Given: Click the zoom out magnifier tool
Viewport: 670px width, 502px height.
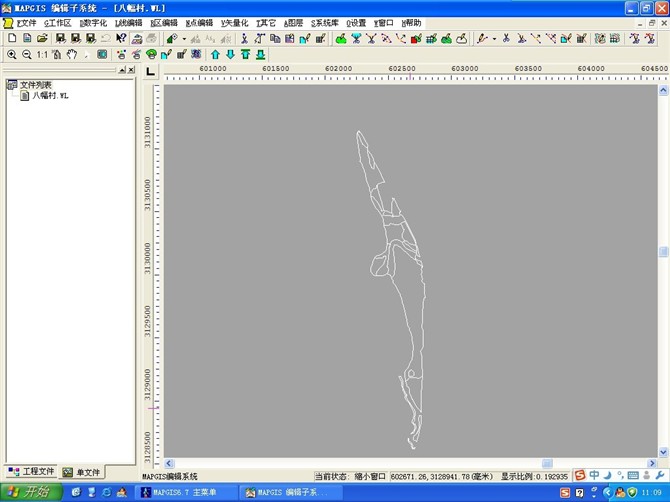Looking at the screenshot, I should tap(26, 54).
